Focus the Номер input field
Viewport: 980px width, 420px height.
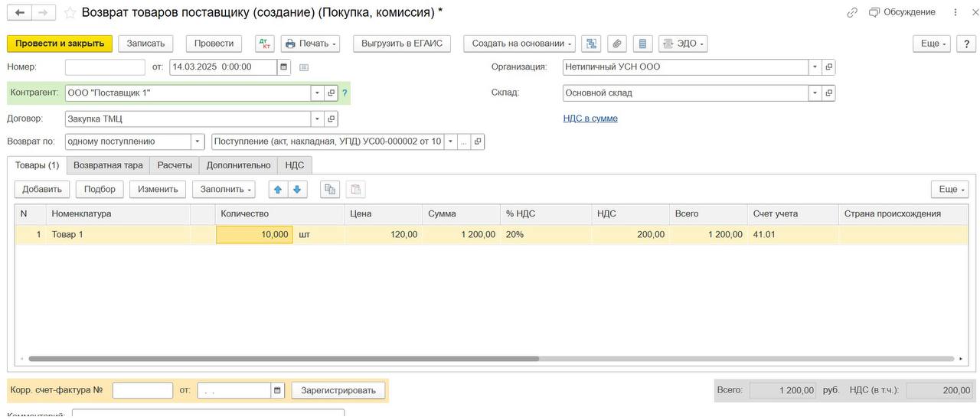[x=105, y=67]
